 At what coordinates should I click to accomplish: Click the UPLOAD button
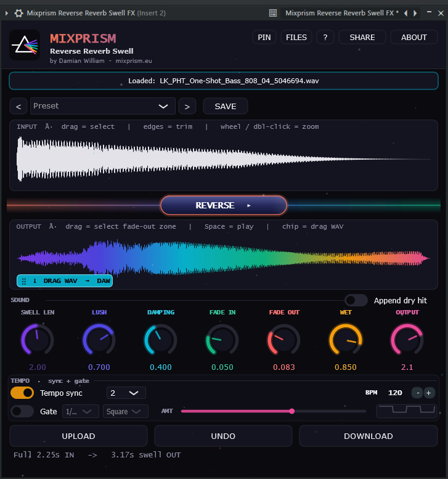coord(78,436)
